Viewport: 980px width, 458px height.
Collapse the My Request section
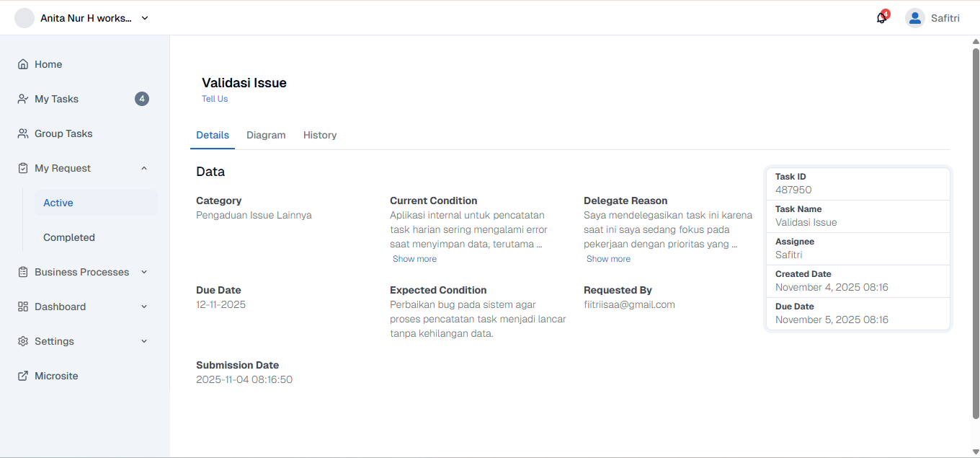(x=143, y=168)
